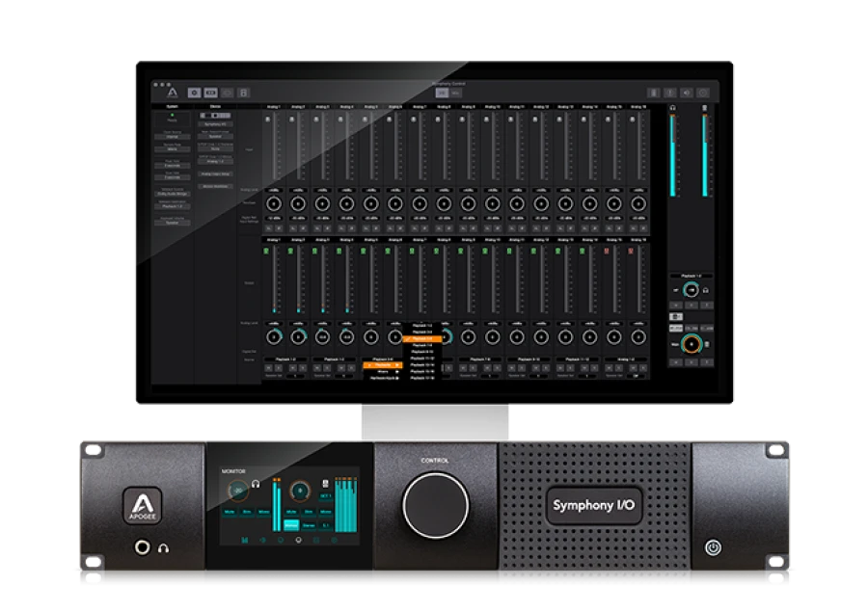868x612 pixels.
Task: Click the level knob on output Analog 16
Action: pos(638,337)
